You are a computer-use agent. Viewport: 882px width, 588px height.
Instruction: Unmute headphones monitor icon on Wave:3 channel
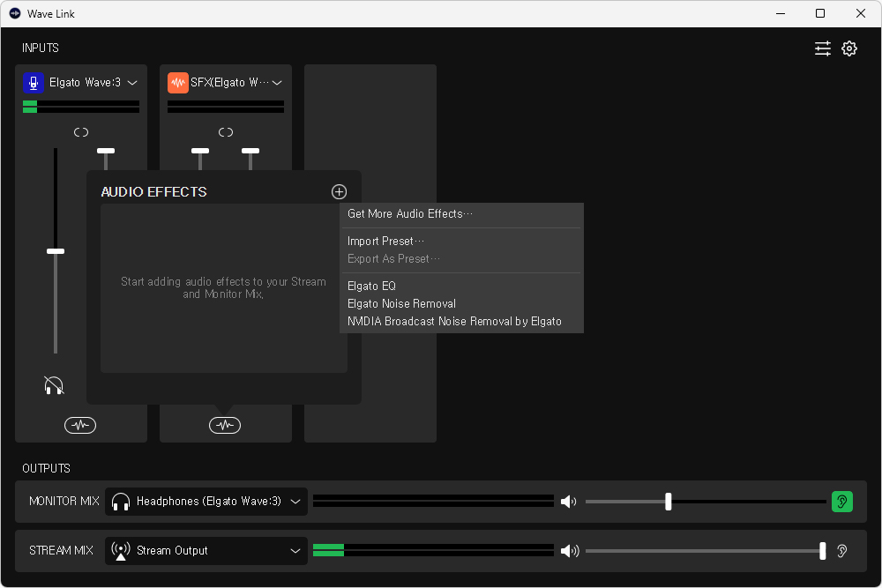click(54, 385)
